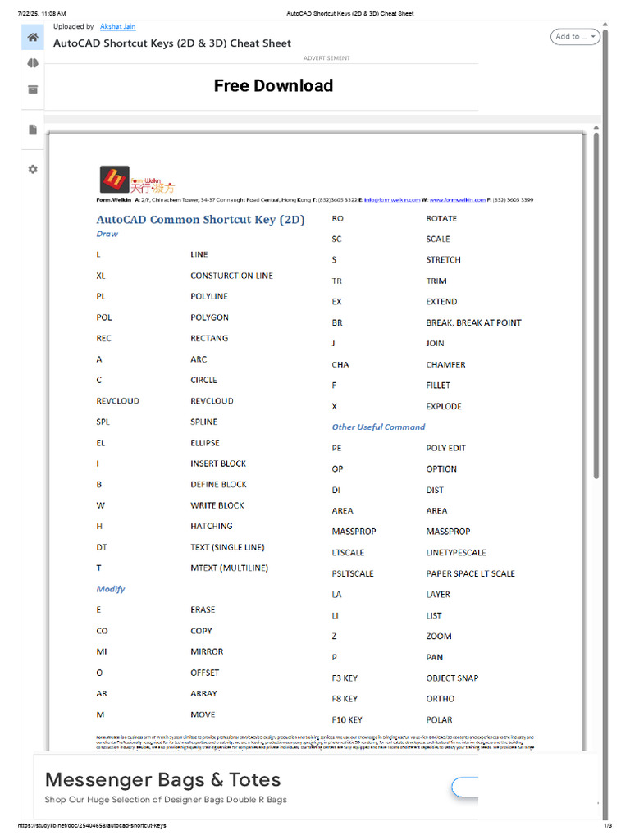Screen dimensions: 630x840
Task: Click the HATCHING command text
Action: tap(212, 526)
